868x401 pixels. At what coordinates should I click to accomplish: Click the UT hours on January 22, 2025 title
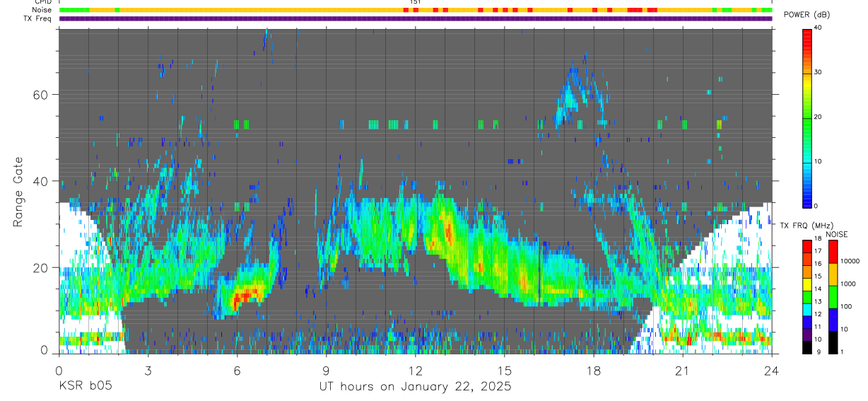[415, 387]
